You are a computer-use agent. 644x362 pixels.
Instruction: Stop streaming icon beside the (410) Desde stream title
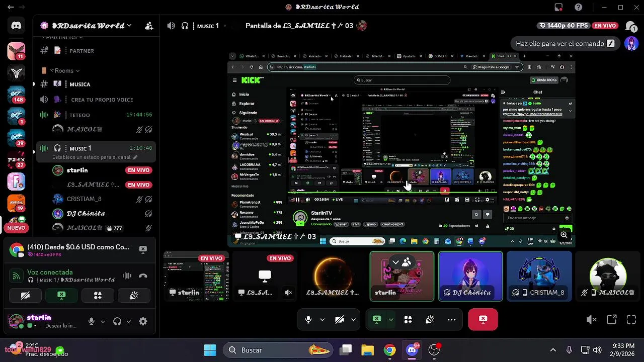pyautogui.click(x=143, y=249)
